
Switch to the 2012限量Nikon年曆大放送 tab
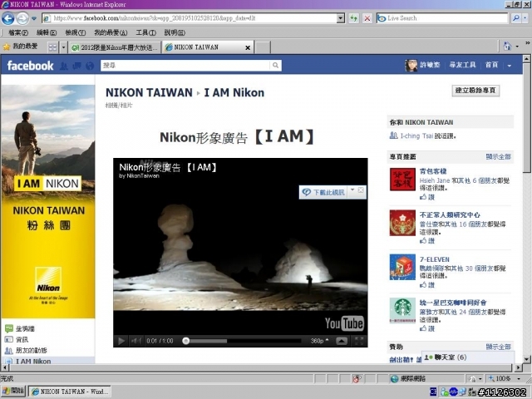pyautogui.click(x=115, y=47)
